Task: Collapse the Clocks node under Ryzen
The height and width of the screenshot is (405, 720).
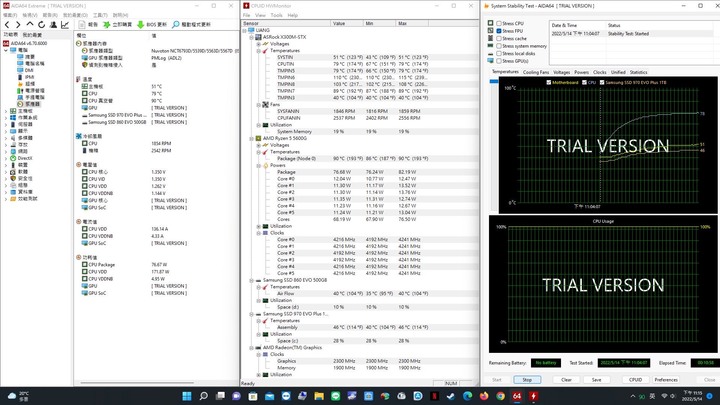Action: [x=259, y=233]
